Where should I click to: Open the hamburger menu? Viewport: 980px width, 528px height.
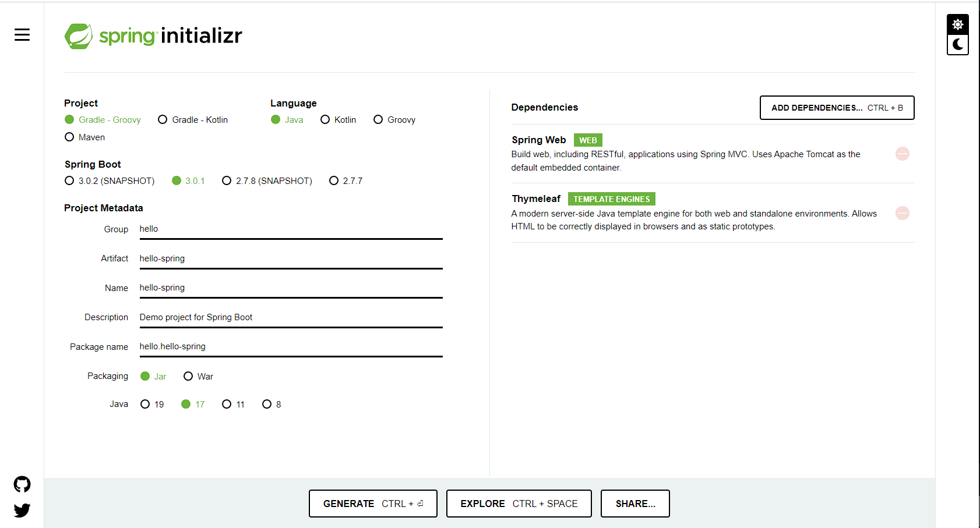pyautogui.click(x=22, y=35)
